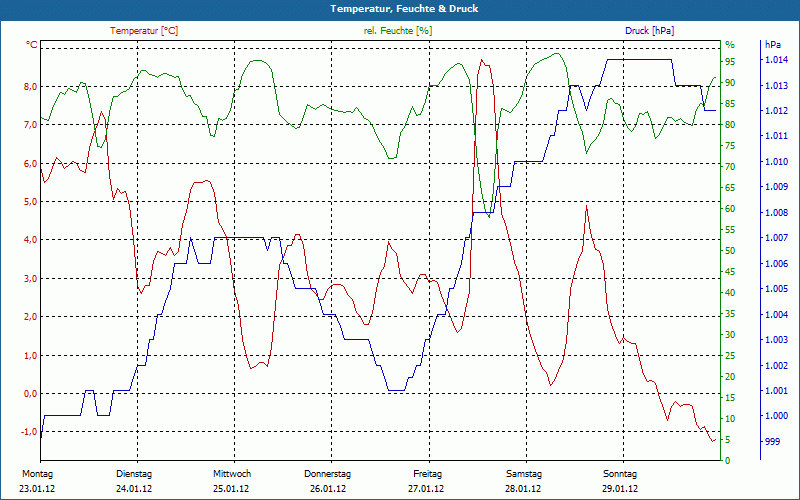
Task: Click the '8,0' temperature axis value
Action: pos(31,87)
